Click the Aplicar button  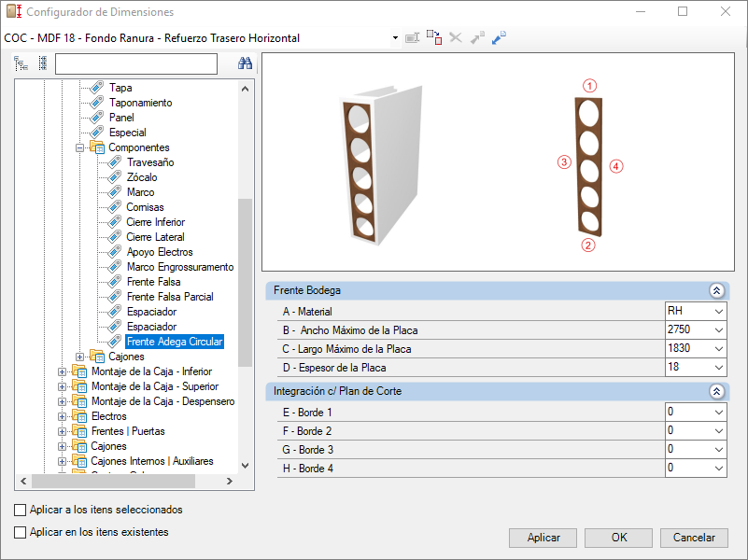click(x=543, y=538)
